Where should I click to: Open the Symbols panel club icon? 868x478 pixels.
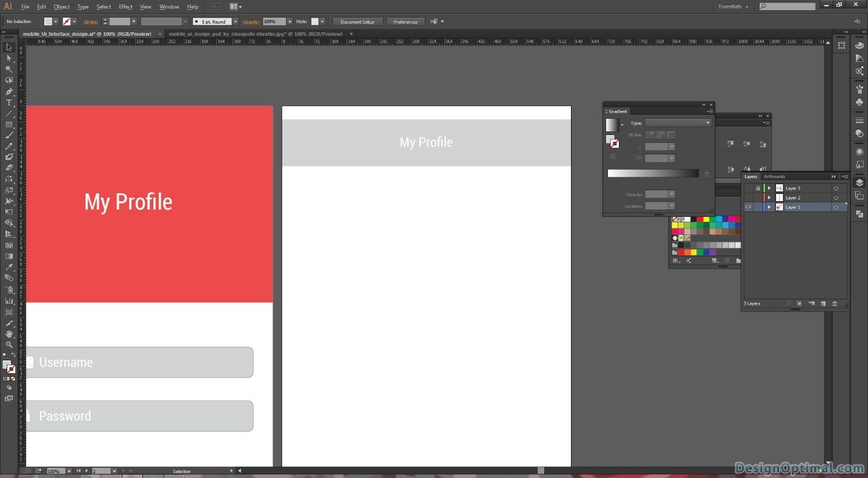(x=860, y=102)
